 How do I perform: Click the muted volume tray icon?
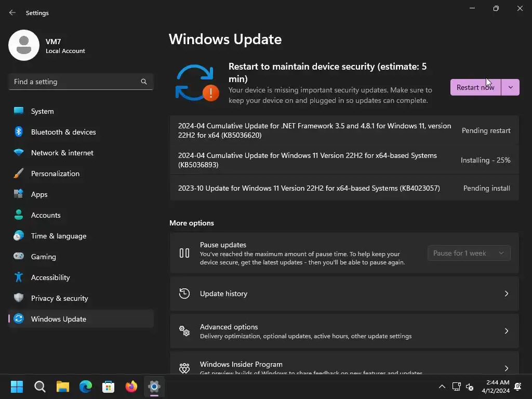[470, 387]
